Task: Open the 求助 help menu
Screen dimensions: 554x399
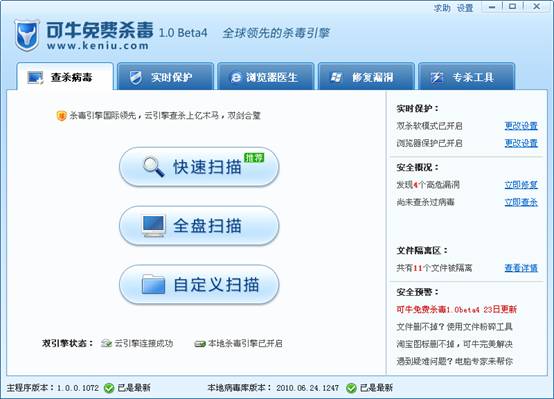Action: click(442, 8)
